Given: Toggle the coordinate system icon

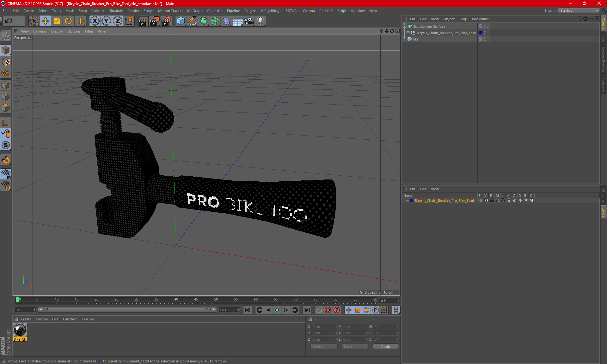Looking at the screenshot, I should pos(129,21).
